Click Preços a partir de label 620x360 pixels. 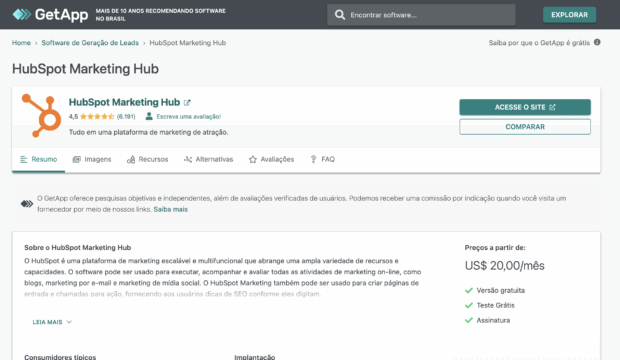[x=495, y=248]
